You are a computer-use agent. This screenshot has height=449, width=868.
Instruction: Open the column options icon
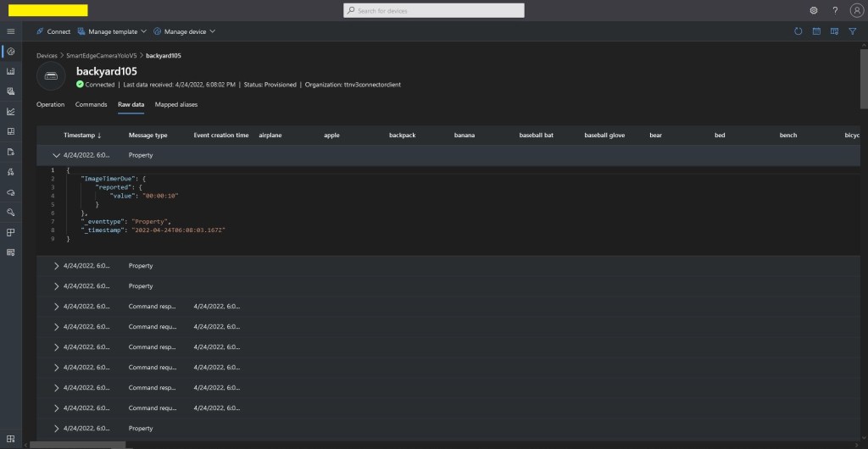(x=834, y=31)
